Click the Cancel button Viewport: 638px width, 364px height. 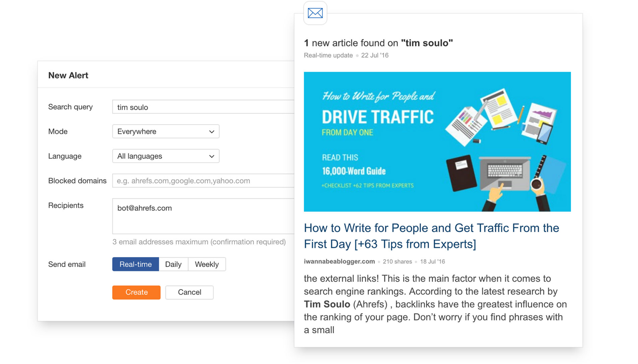[189, 292]
